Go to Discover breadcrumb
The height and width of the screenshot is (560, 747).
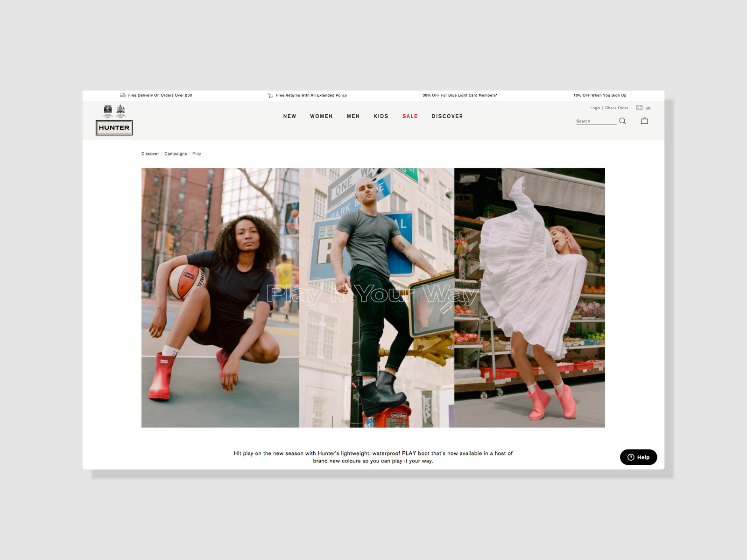click(150, 154)
